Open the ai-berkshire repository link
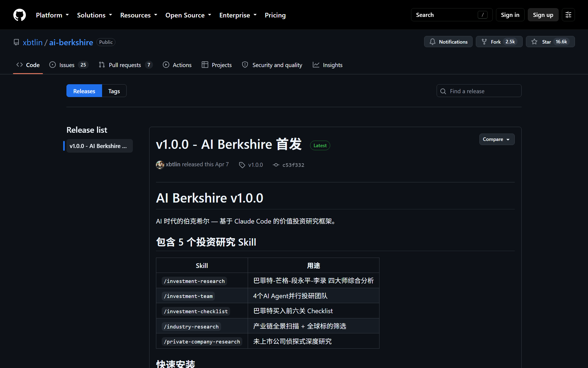 [x=71, y=42]
